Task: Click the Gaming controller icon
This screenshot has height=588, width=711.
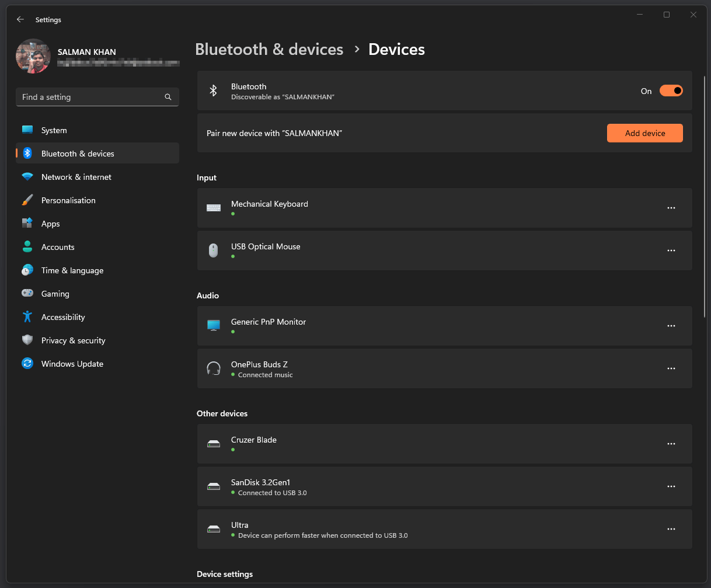Action: (x=27, y=293)
